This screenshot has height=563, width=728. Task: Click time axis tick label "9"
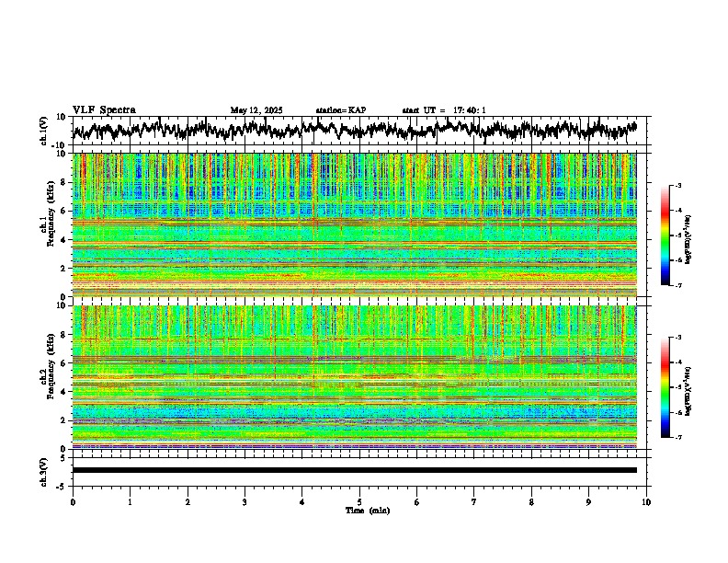[x=588, y=502]
